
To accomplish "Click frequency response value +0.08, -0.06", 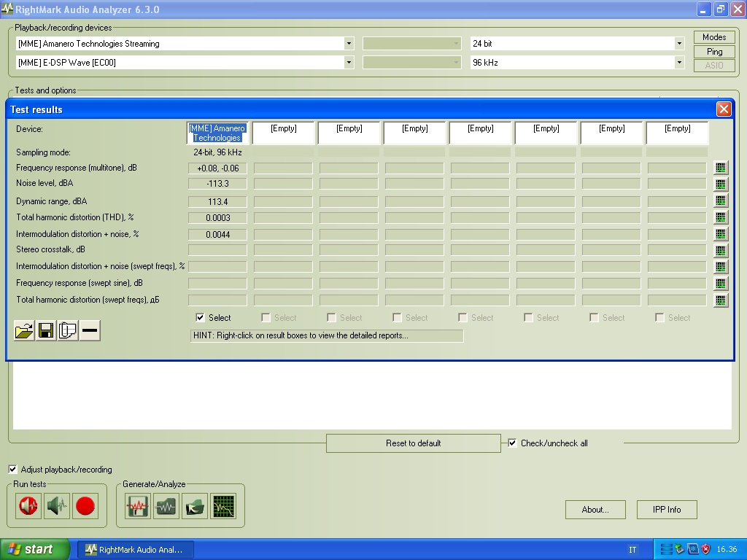I will 217,168.
